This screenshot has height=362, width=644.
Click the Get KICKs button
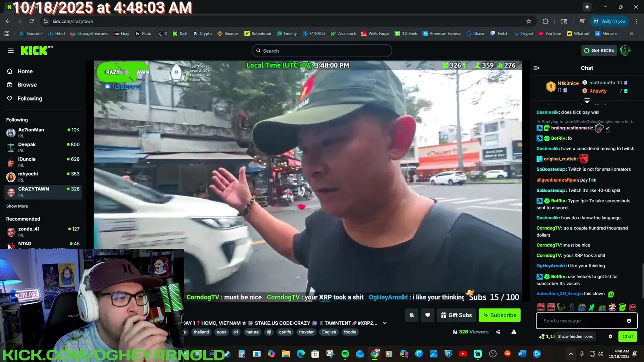(x=599, y=50)
